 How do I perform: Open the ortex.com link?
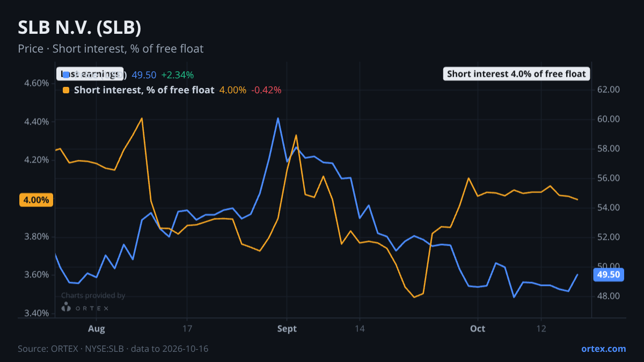click(x=603, y=349)
